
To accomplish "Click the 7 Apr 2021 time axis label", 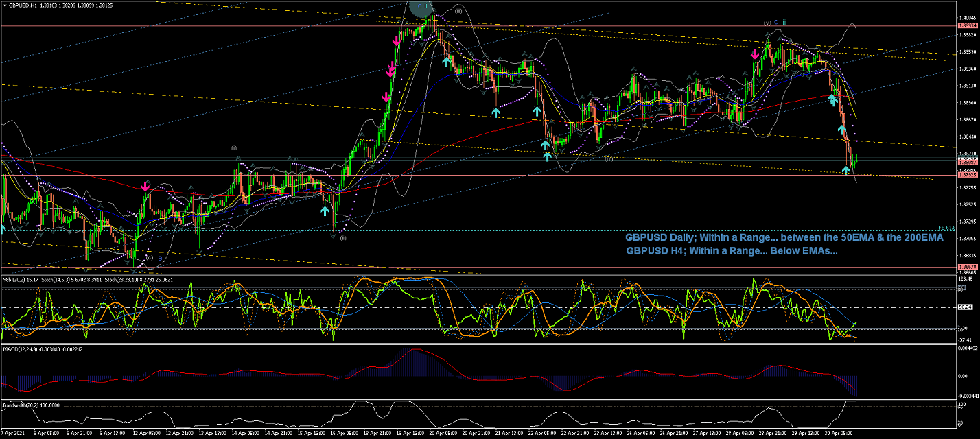I will [x=12, y=434].
